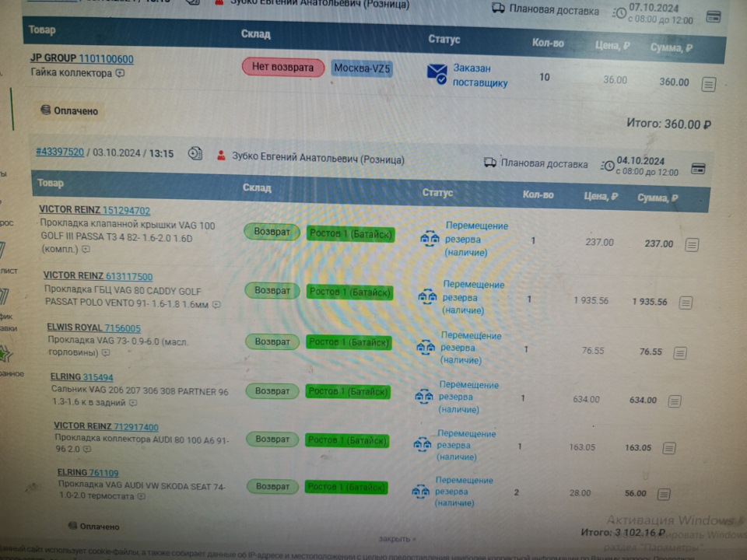This screenshot has height=560, width=747.
Task: Open row menu icon for the 360.00 line
Action: 708,85
